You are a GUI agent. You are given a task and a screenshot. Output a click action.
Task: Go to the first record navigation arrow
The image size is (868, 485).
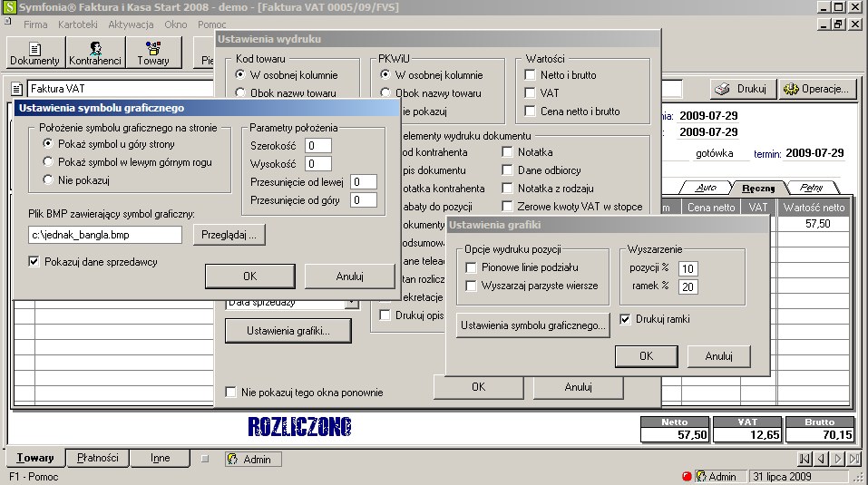click(804, 459)
